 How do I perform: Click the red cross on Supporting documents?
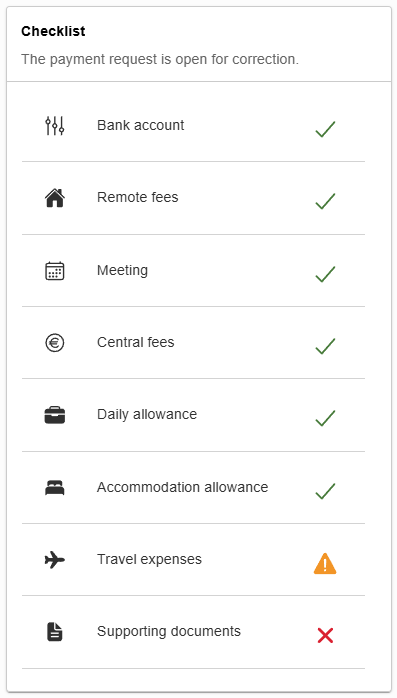click(325, 635)
